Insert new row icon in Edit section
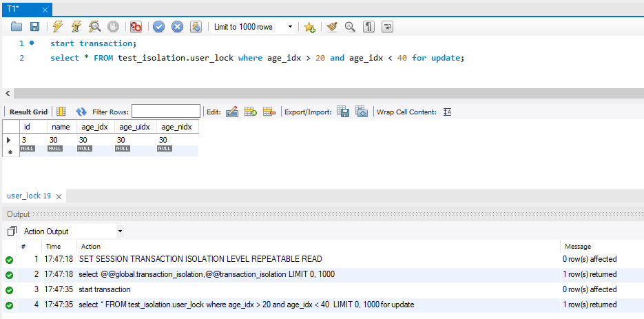 point(251,112)
